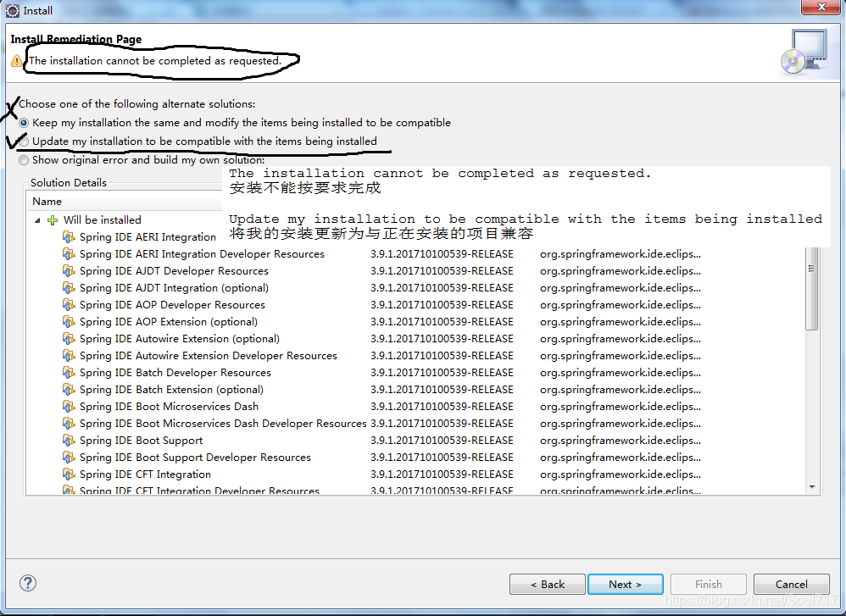Select row Spring IDE Boot Support
This screenshot has width=846, height=616.
tap(415, 440)
